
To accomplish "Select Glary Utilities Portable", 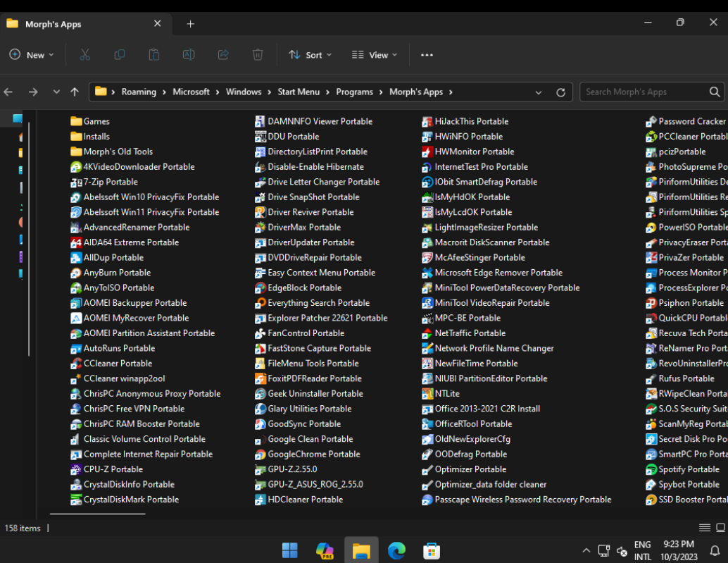I will click(x=303, y=409).
